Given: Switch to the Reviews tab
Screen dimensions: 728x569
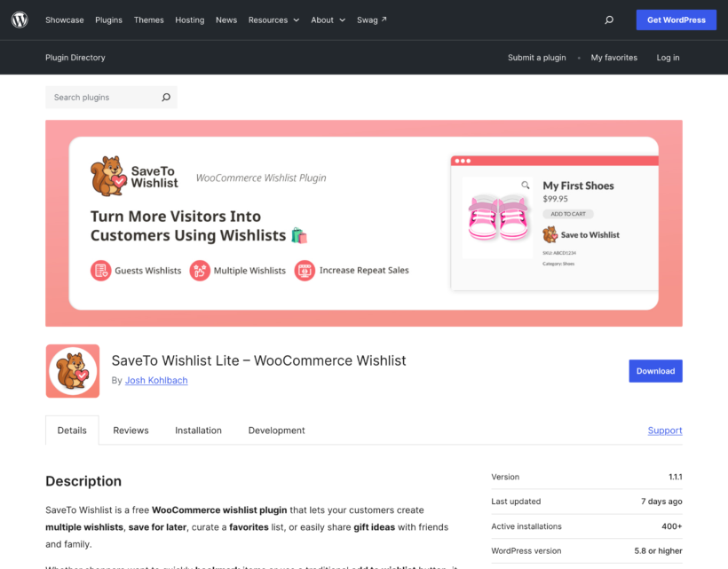Looking at the screenshot, I should pos(131,431).
